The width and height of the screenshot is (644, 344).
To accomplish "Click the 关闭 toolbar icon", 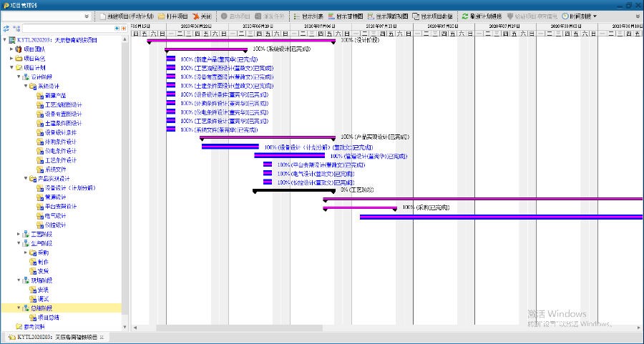I will (196, 16).
